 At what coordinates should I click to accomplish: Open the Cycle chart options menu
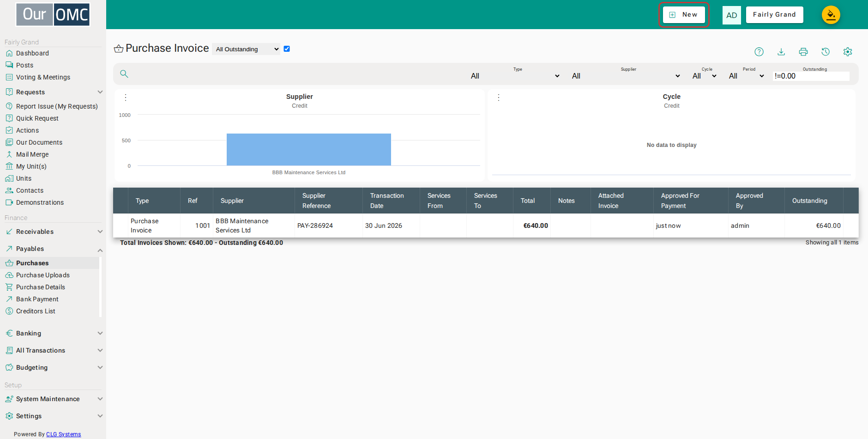[499, 98]
